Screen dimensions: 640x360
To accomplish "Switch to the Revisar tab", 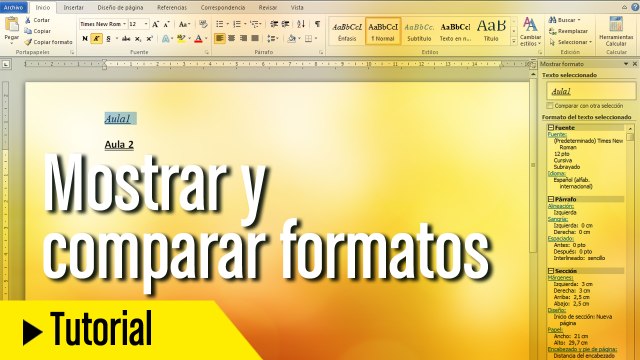I will 267,7.
